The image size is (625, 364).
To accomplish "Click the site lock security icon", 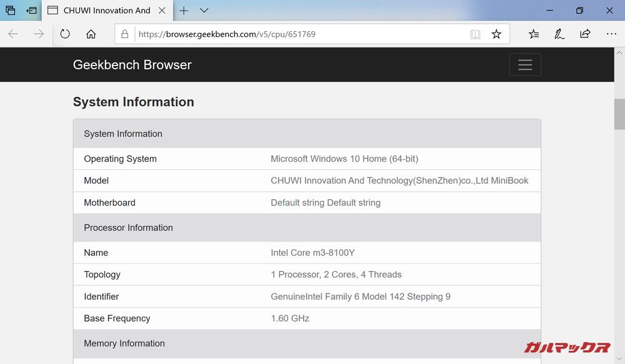I will point(125,34).
